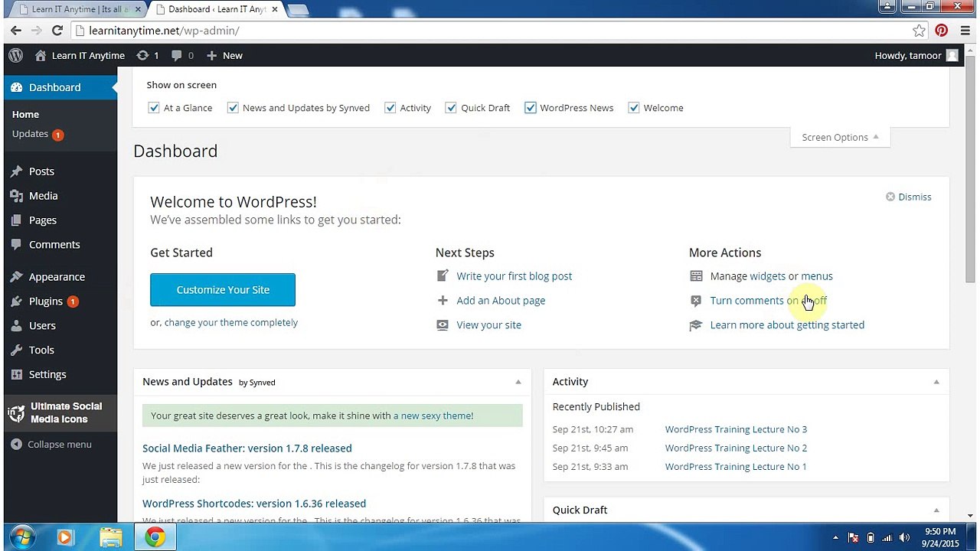Select Home under Dashboard
980x551 pixels.
pos(25,114)
